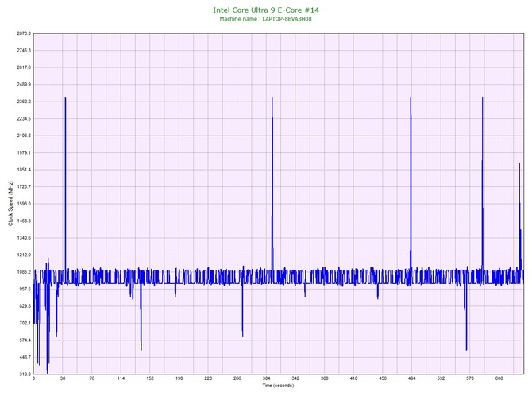This screenshot has height=399, width=532.
Task: Click the 'Time (seconds)' axis label
Action: click(x=278, y=386)
